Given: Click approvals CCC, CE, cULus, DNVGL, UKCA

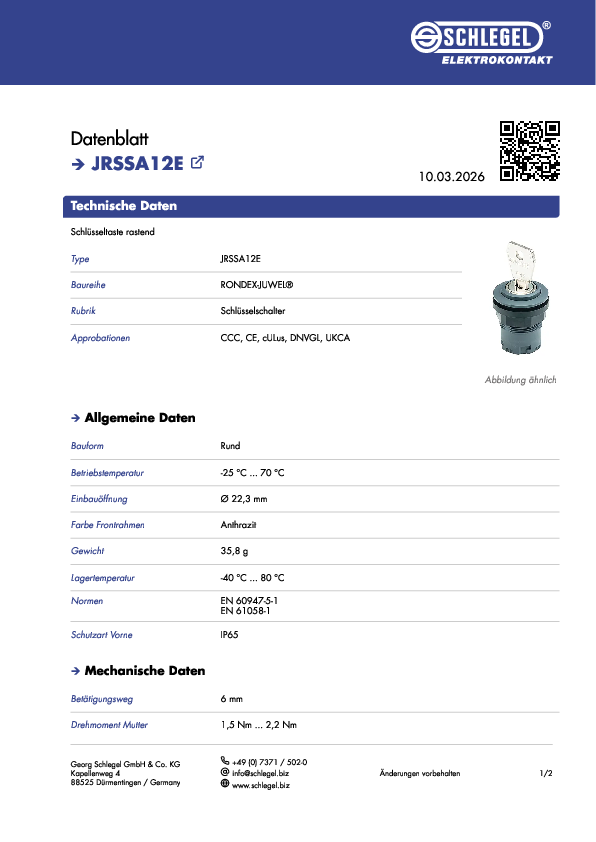Looking at the screenshot, I should [285, 338].
